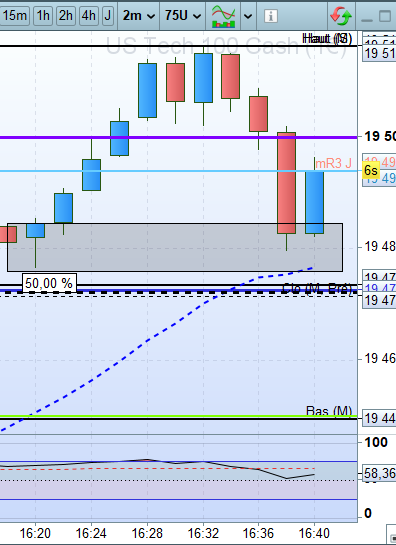Select the green Bas (M) horizontal line

[178, 416]
